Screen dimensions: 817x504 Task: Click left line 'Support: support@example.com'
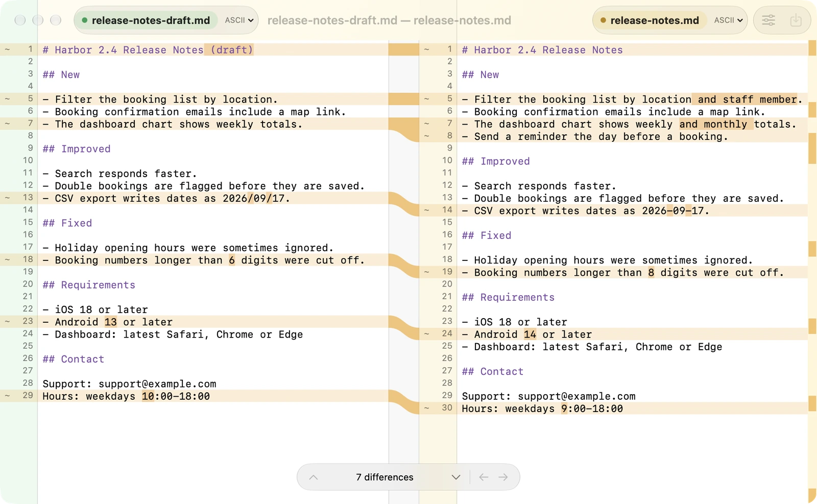tap(129, 383)
